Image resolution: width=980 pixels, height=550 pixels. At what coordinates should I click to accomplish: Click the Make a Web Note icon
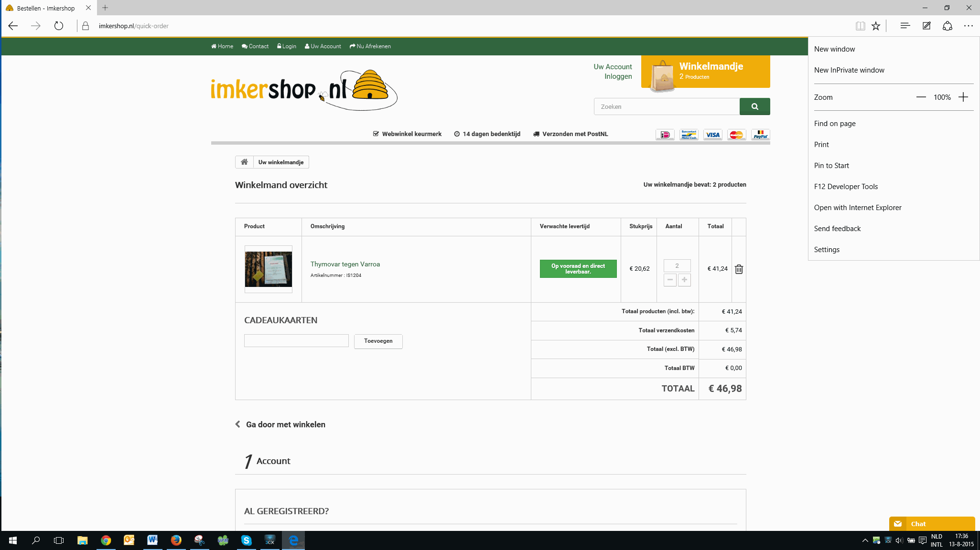[926, 26]
